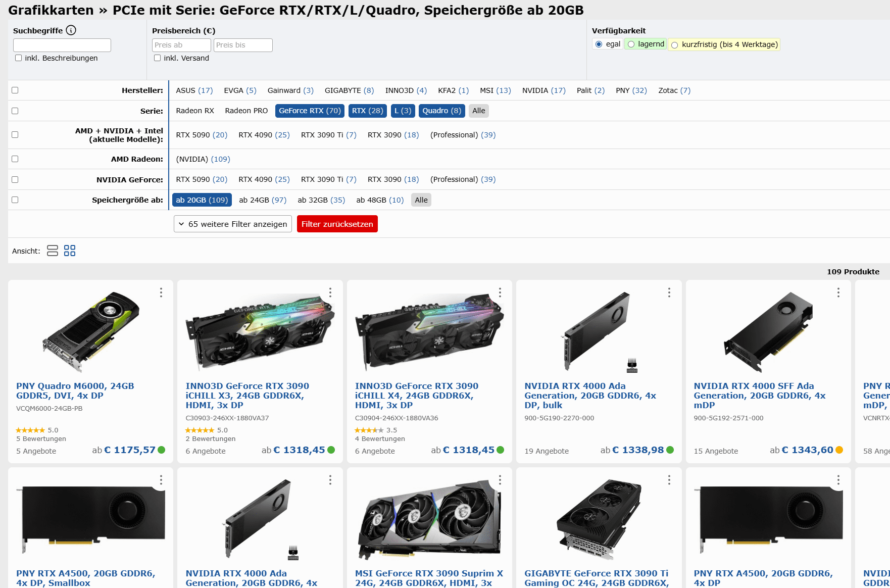Filter by manufacturer ASUS (17)
The height and width of the screenshot is (588, 890).
tap(194, 90)
